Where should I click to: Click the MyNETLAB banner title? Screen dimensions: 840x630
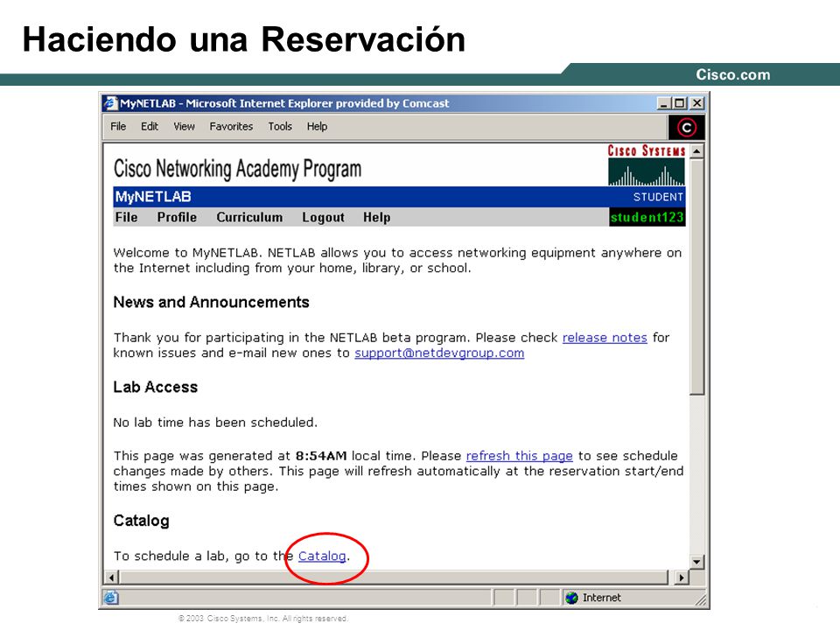click(x=153, y=197)
